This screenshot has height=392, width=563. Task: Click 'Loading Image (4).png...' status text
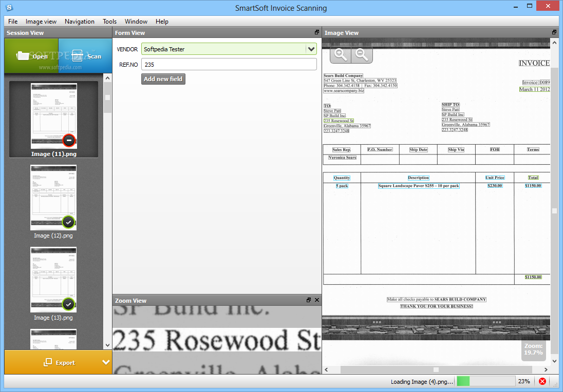(422, 382)
